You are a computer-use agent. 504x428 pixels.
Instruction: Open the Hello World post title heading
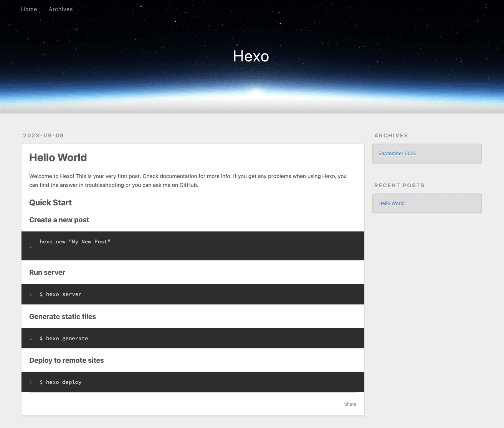coord(58,158)
